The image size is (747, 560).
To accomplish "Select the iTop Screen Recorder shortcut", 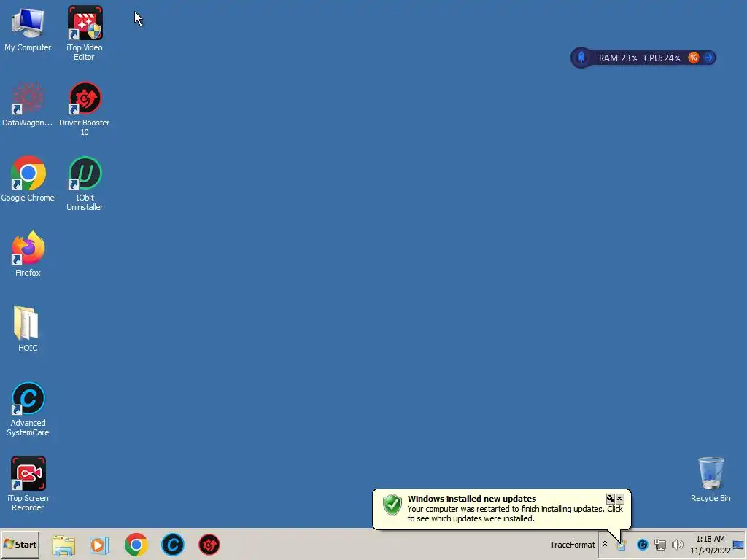I will pyautogui.click(x=28, y=484).
